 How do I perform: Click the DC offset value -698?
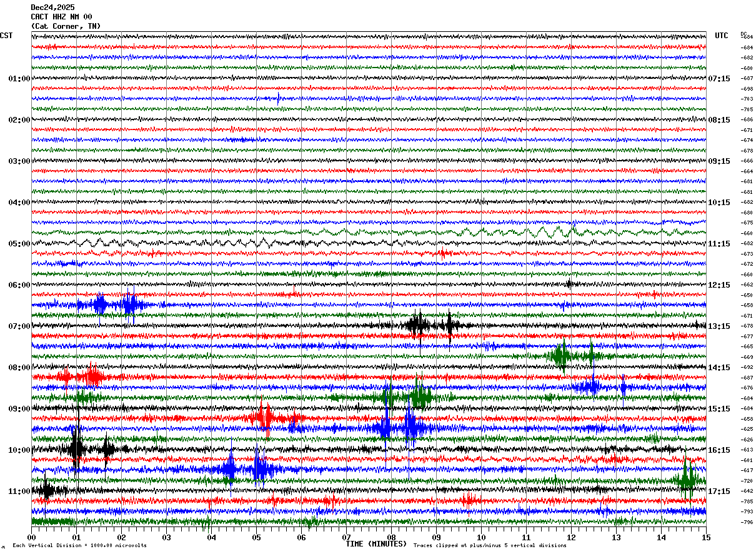(747, 89)
